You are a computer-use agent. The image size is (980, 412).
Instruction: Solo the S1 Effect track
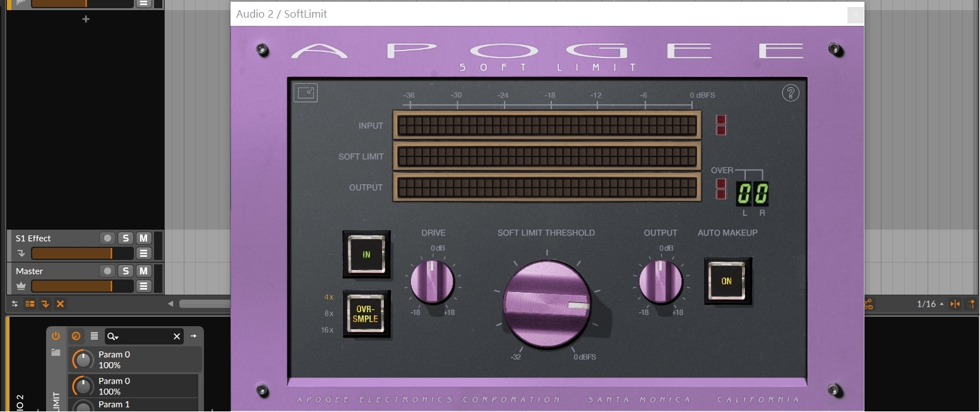point(126,238)
